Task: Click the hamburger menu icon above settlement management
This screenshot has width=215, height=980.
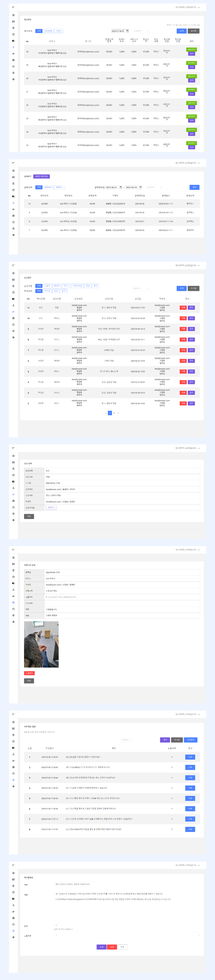Action: [x=13, y=7]
